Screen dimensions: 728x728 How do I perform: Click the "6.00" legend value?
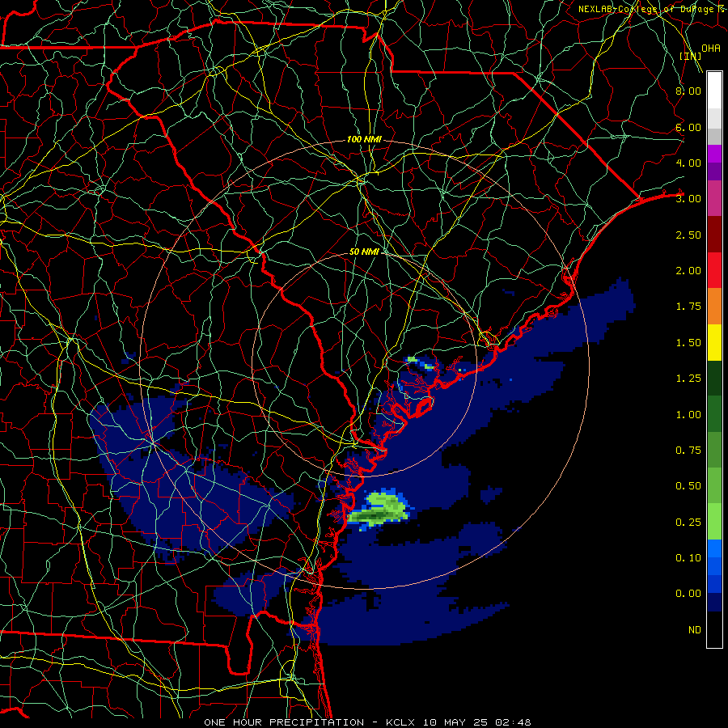point(688,127)
